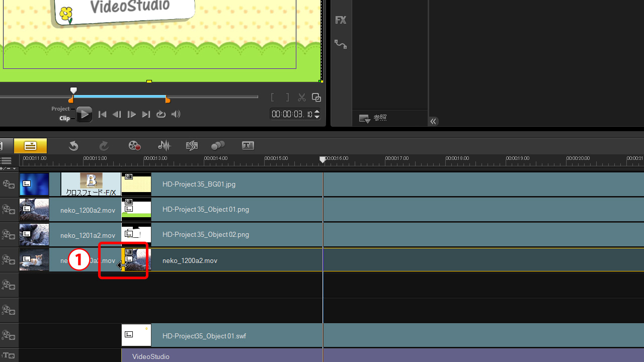Image resolution: width=644 pixels, height=362 pixels.
Task: Open the Subtitle Editor icon
Action: coord(248,146)
